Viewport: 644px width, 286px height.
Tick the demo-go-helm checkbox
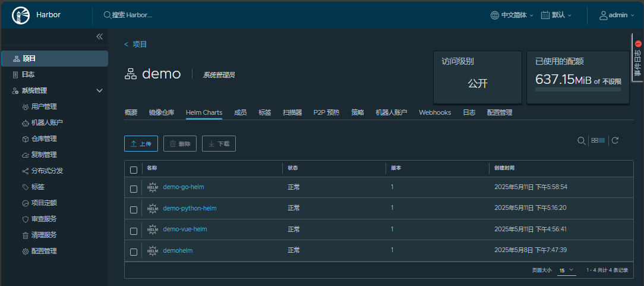pos(134,189)
